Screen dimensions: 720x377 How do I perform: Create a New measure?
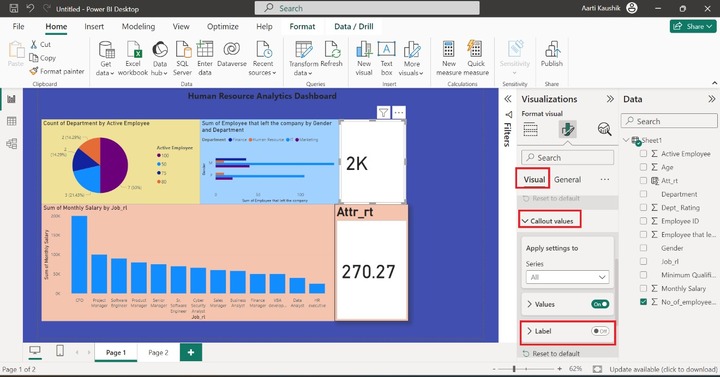click(449, 58)
